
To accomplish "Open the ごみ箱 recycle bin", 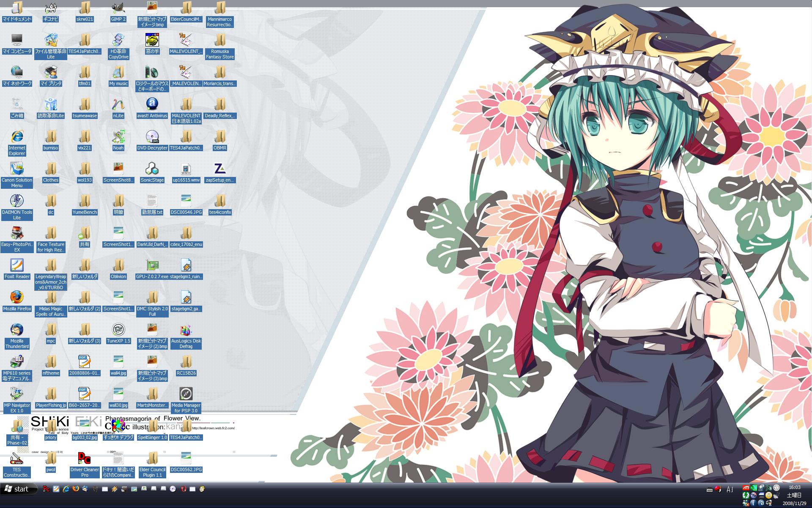I will [17, 108].
